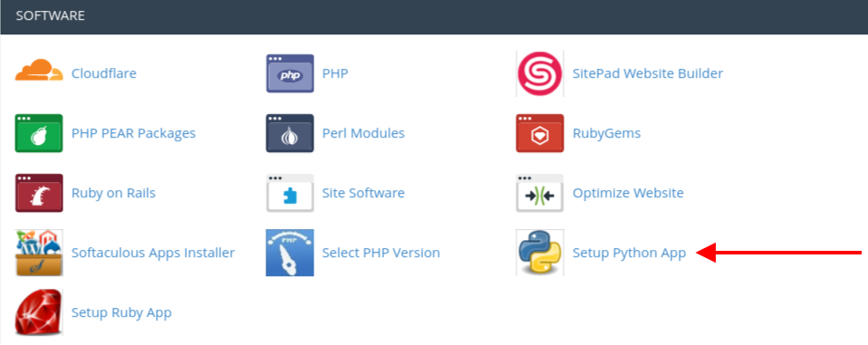The image size is (868, 345).
Task: Collapse the SOFTWARE section header
Action: pyautogui.click(x=434, y=17)
